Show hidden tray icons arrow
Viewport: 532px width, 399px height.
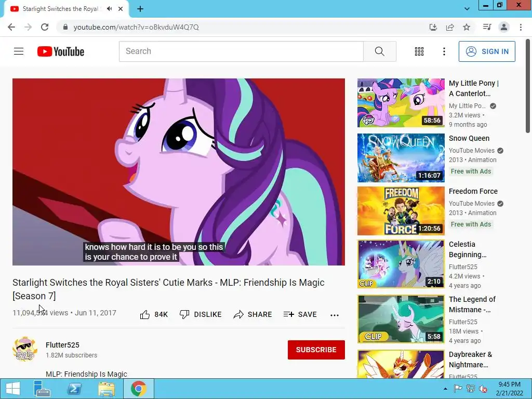point(445,389)
